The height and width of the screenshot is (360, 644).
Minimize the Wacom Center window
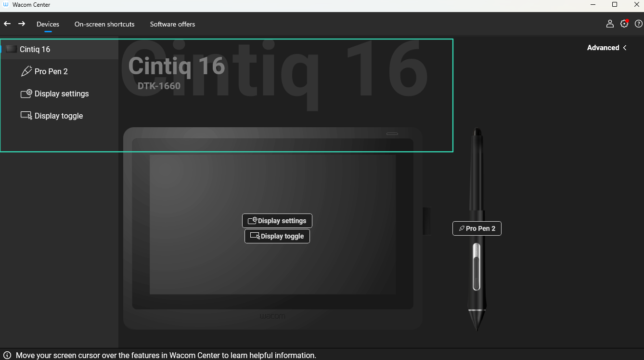coord(593,5)
